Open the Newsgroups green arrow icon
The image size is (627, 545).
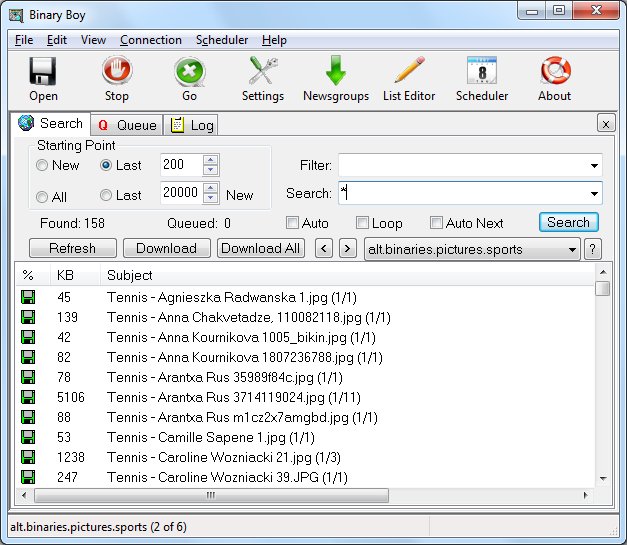(335, 72)
